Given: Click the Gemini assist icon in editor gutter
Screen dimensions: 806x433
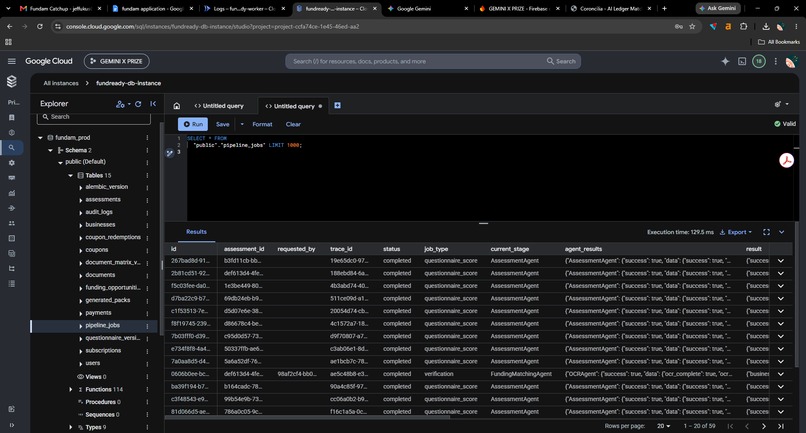Looking at the screenshot, I should [170, 153].
